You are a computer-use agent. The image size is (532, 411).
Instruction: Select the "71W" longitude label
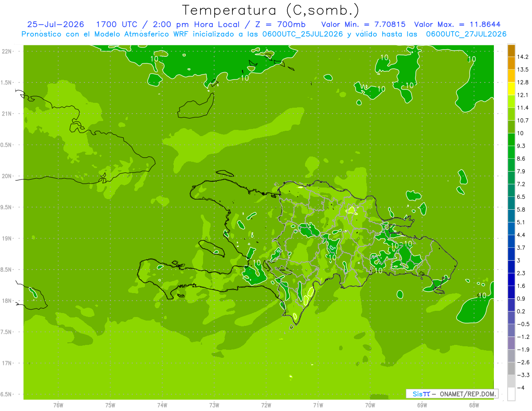[x=318, y=405]
